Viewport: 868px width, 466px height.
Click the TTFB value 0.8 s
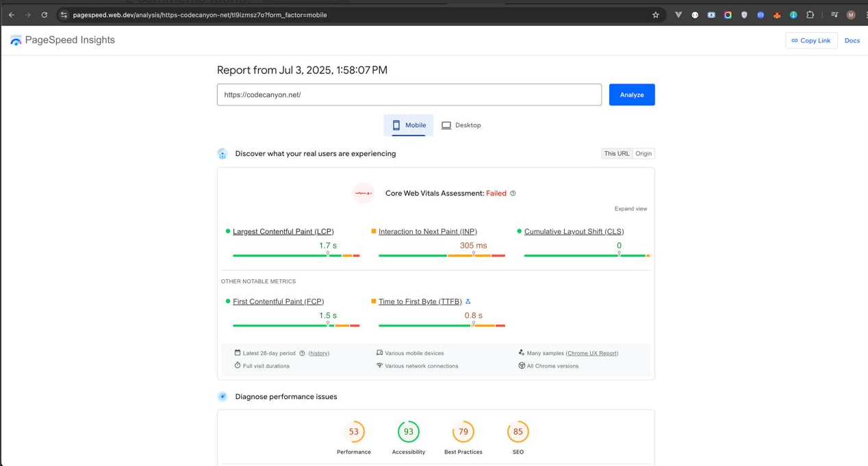point(474,315)
